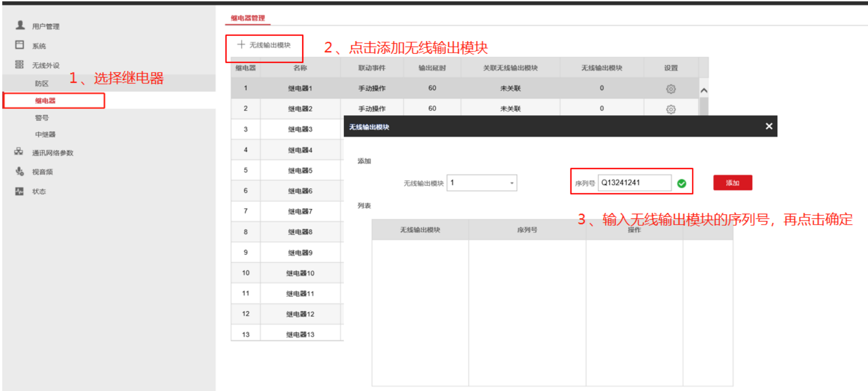
Task: Click the 序列号 input field
Action: pos(635,183)
